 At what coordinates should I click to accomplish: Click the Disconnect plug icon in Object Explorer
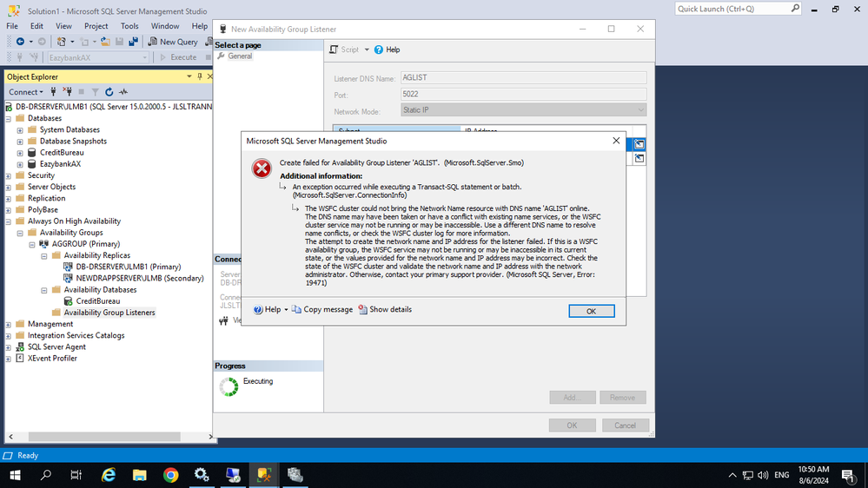click(x=68, y=92)
